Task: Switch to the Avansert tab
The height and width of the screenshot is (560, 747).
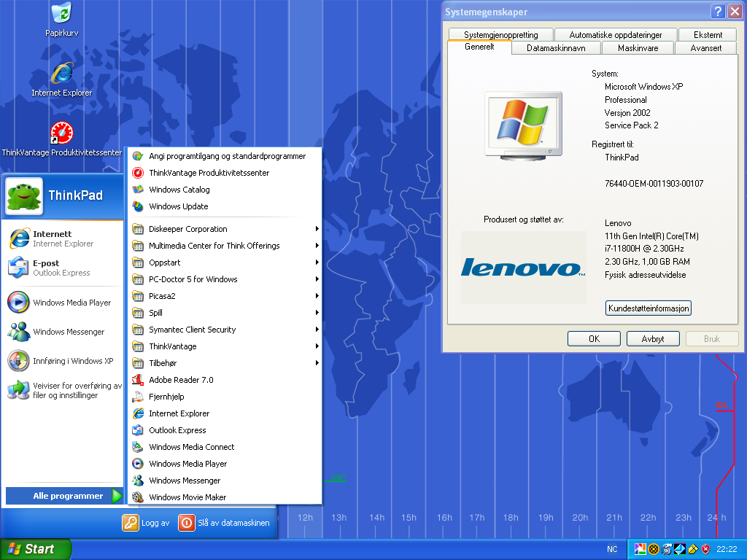Action: (705, 48)
